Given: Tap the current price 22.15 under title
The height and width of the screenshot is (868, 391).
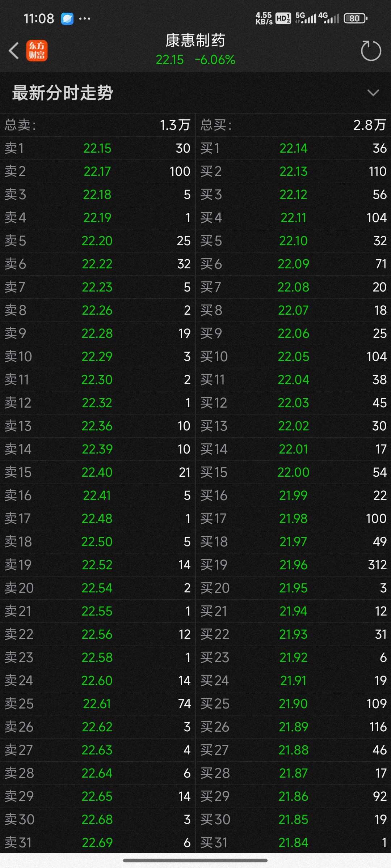Looking at the screenshot, I should point(170,60).
